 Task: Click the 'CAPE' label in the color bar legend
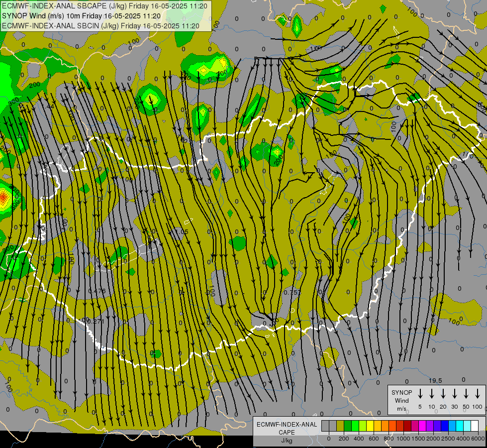click(x=287, y=433)
